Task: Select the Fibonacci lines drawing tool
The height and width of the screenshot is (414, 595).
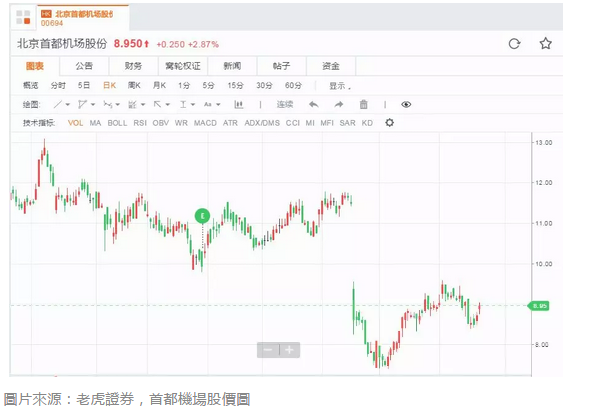Action: tap(132, 104)
